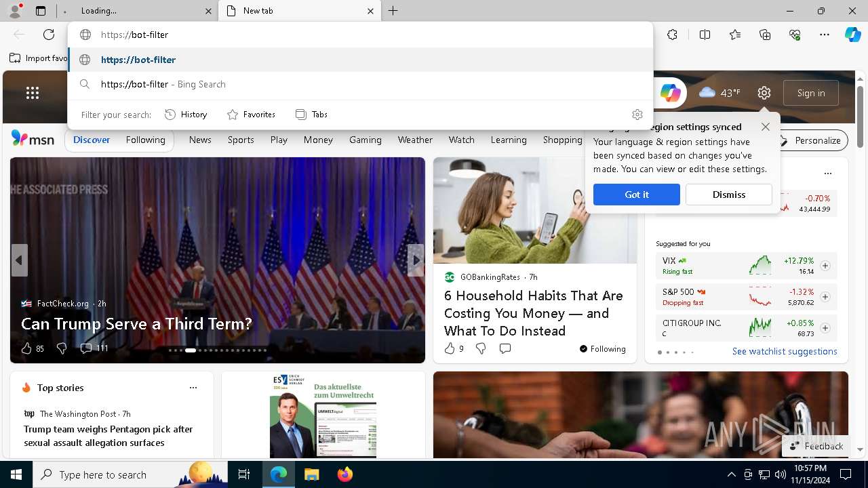Open watchlist card more options ellipsis

pos(827,174)
